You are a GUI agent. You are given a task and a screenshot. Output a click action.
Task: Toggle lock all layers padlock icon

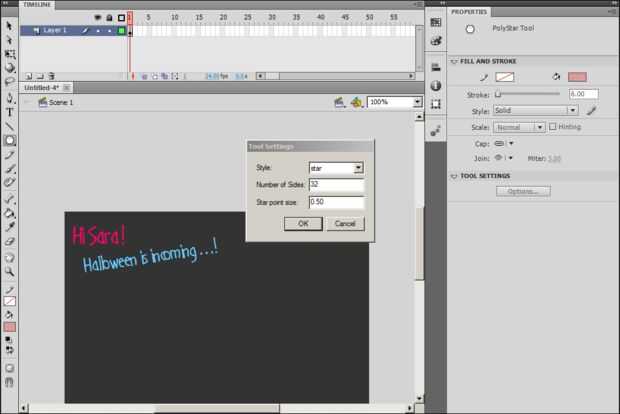pyautogui.click(x=110, y=17)
